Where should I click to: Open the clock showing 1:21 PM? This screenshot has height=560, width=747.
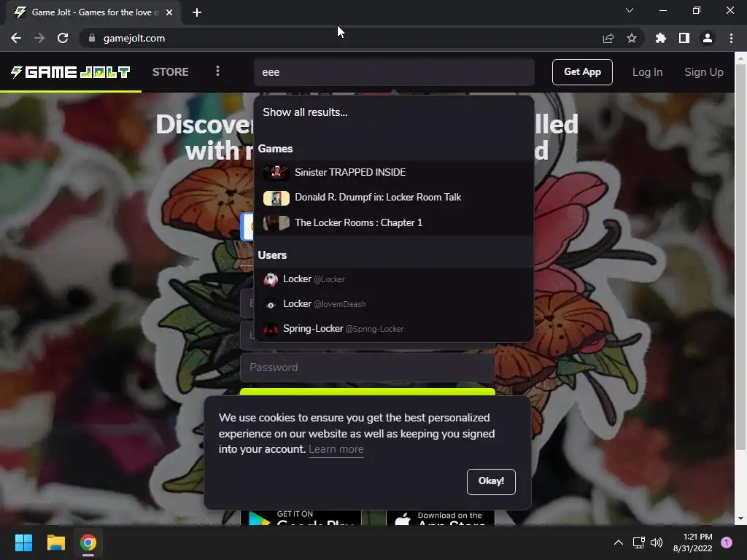693,542
